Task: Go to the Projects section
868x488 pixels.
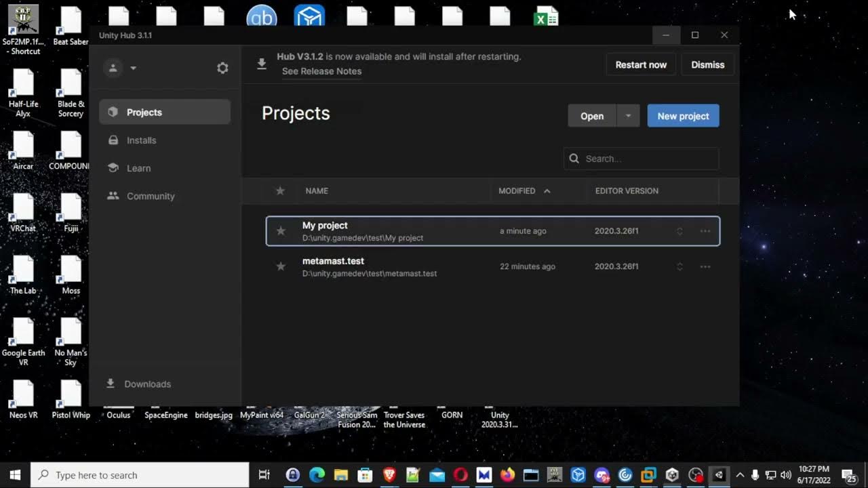Action: [165, 112]
